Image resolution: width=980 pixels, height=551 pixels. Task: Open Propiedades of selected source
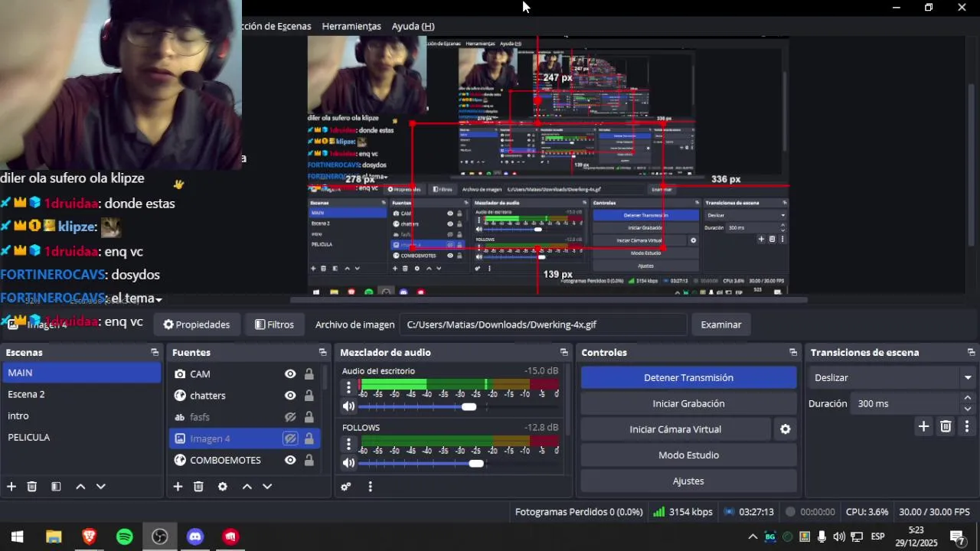point(197,324)
